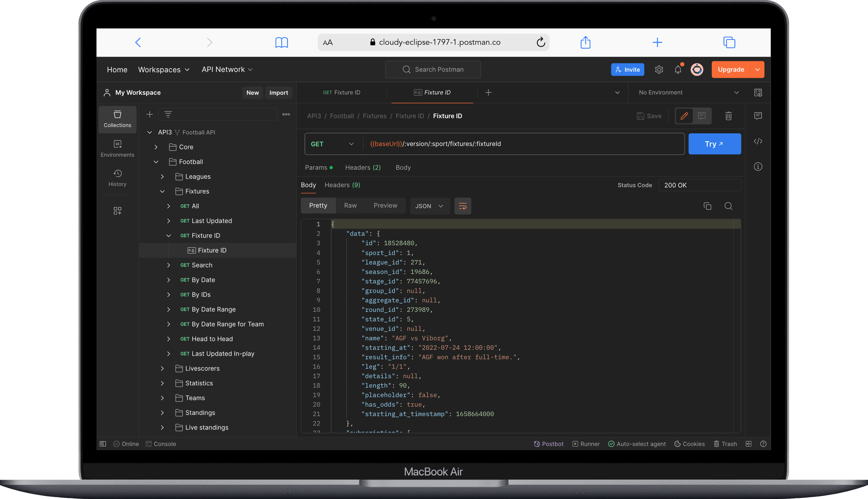The height and width of the screenshot is (499, 868).
Task: Create new collection with plus icon
Action: [150, 115]
